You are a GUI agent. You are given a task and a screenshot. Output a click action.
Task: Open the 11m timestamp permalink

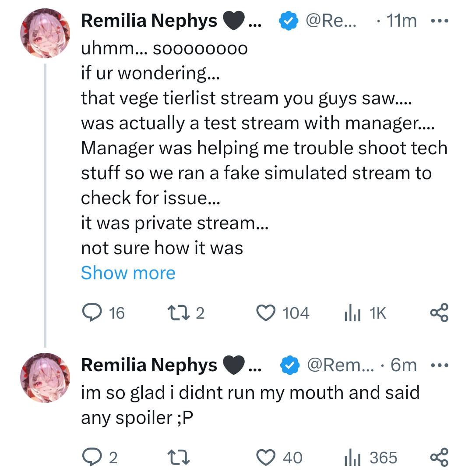pyautogui.click(x=402, y=21)
